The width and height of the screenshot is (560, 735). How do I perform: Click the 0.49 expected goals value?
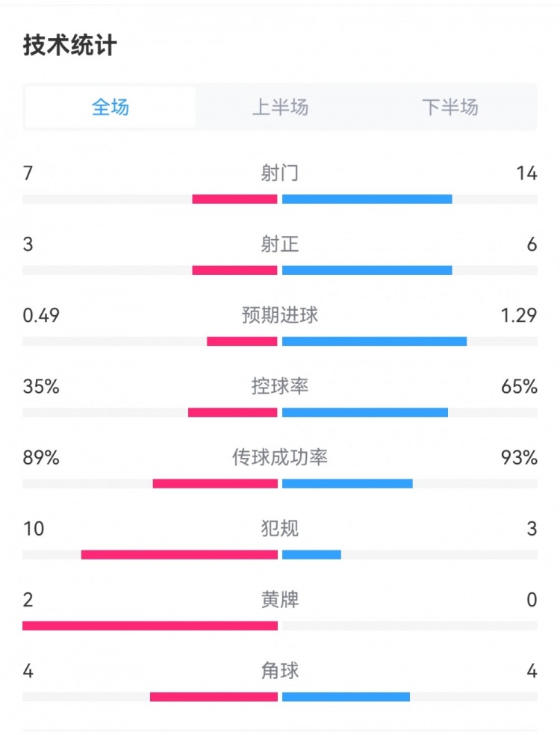(x=41, y=315)
